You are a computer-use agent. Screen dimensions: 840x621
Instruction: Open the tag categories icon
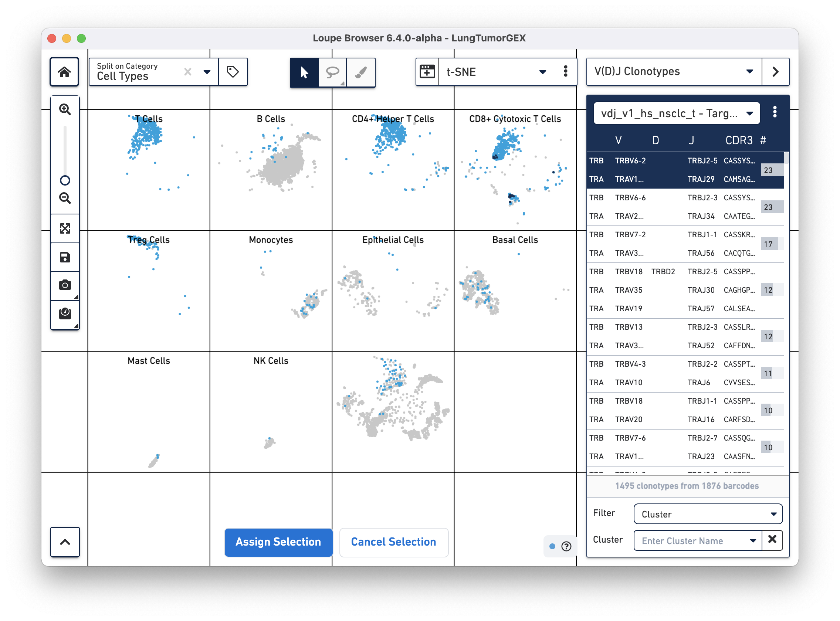click(x=233, y=72)
